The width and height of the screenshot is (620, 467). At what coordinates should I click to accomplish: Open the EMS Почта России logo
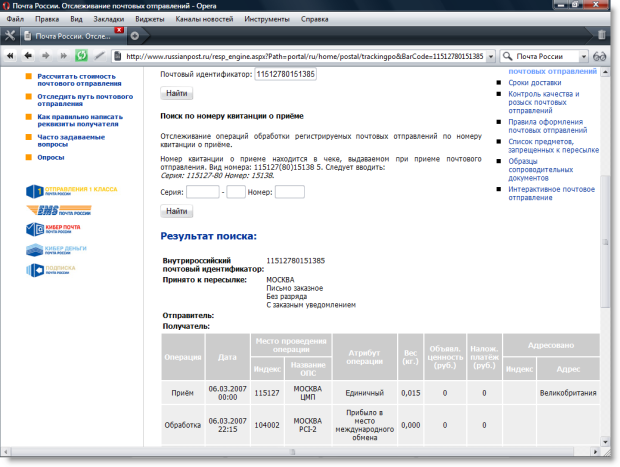[59, 210]
